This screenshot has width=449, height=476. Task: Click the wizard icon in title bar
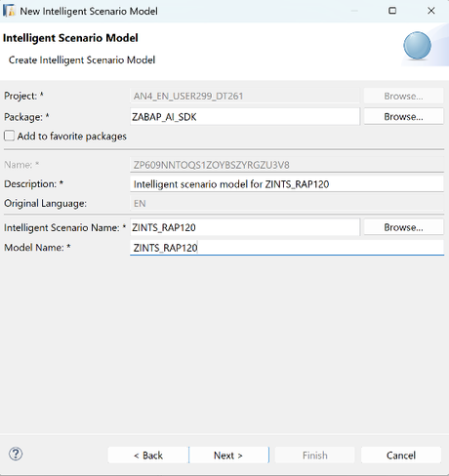click(9, 11)
